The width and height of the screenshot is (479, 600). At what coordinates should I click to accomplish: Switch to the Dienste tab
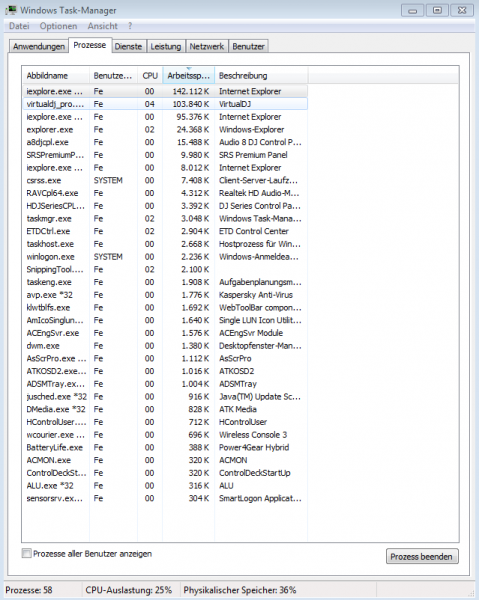point(128,46)
